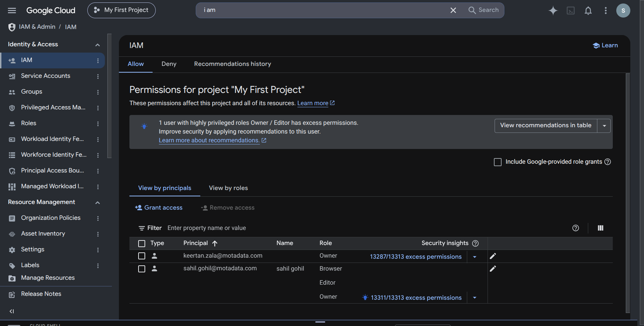Activate the Cloud Shell terminal icon
This screenshot has width=644, height=326.
pos(571,11)
